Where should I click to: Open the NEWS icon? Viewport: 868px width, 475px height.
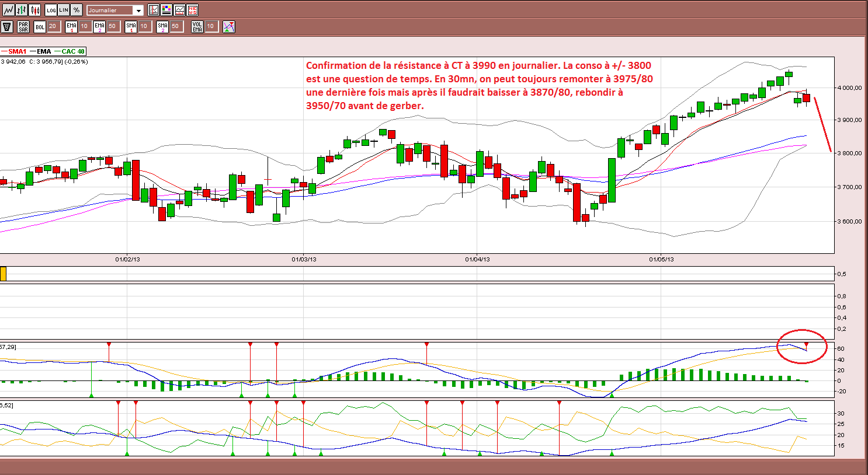[192, 10]
